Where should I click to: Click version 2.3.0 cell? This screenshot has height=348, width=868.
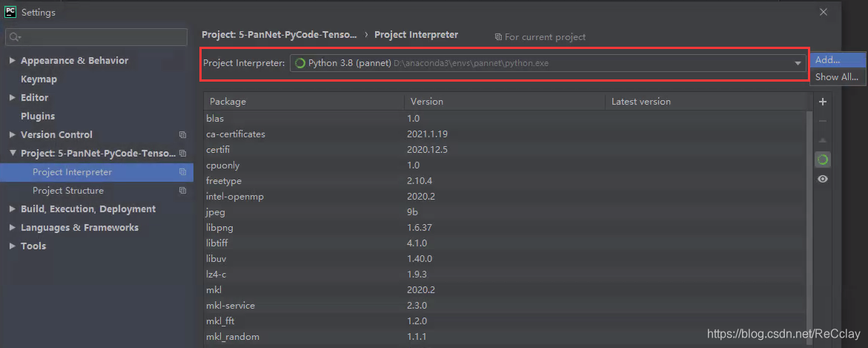point(417,305)
